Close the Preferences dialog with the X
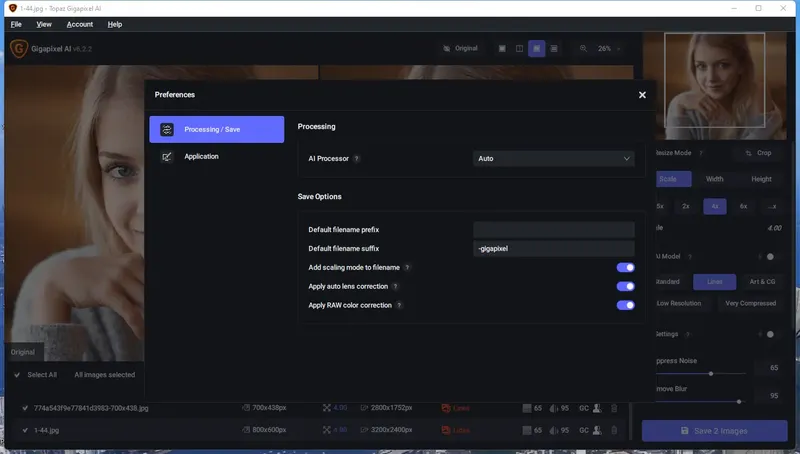Viewport: 800px width, 454px height. (642, 95)
